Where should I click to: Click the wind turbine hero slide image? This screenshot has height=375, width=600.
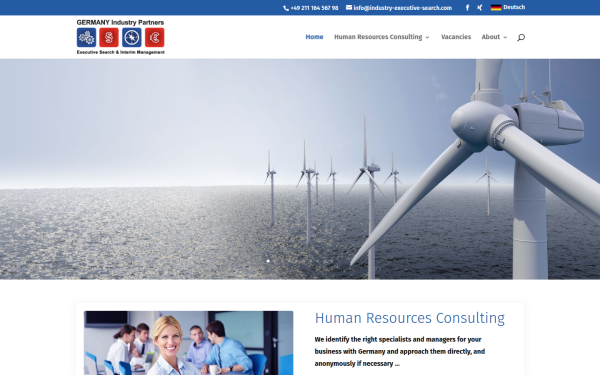[x=300, y=169]
